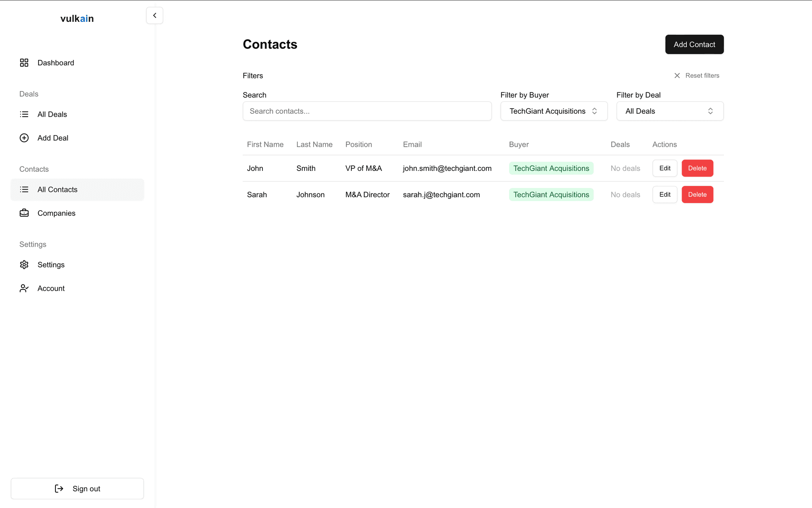Click the All Deals list icon

[24, 114]
